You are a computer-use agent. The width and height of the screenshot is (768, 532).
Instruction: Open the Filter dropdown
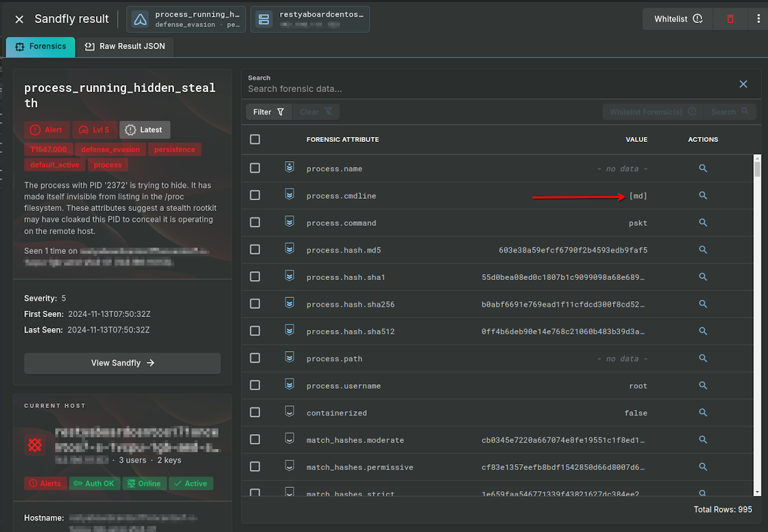coord(268,111)
